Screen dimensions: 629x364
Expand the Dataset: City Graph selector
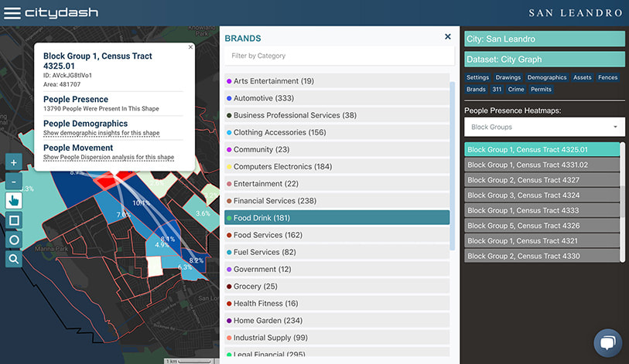[x=544, y=59]
